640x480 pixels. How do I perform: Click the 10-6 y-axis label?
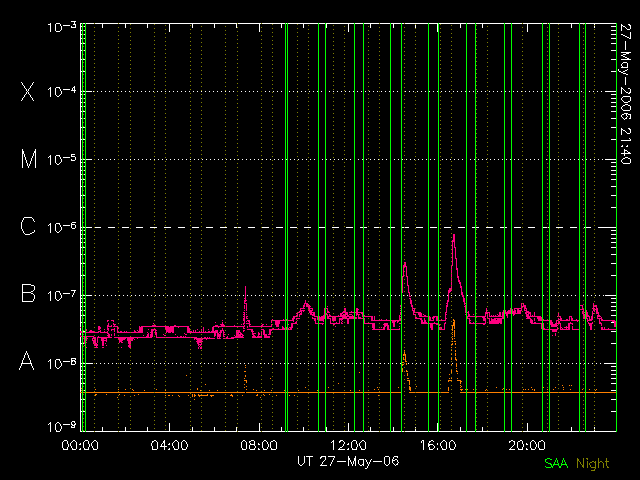[x=62, y=227]
